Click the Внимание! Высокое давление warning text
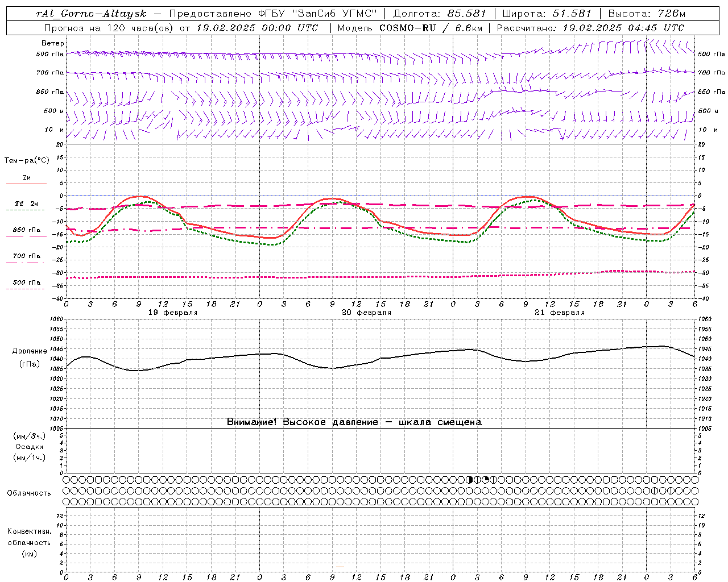Image resolution: width=728 pixels, height=582 pixels. click(354, 422)
